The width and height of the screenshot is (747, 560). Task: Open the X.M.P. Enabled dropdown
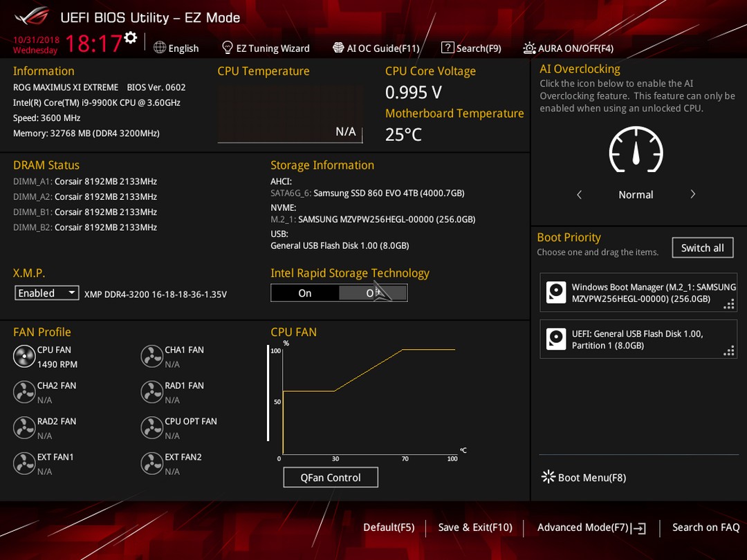[47, 293]
